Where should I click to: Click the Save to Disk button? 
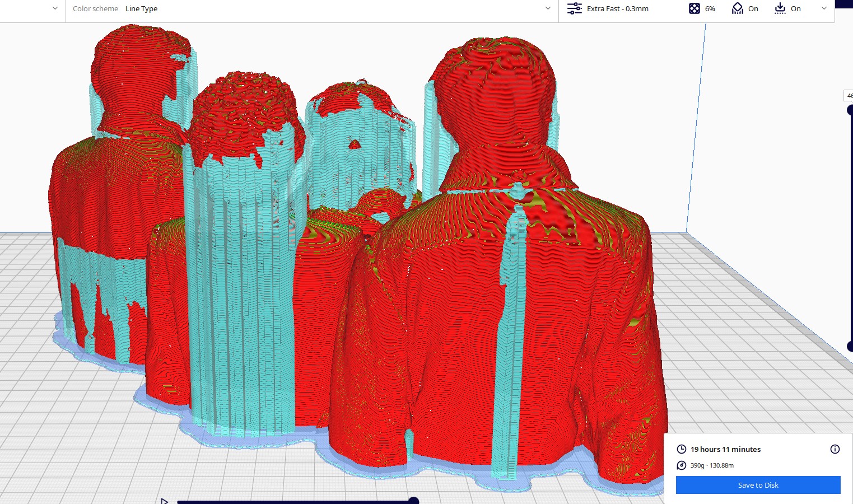(758, 485)
